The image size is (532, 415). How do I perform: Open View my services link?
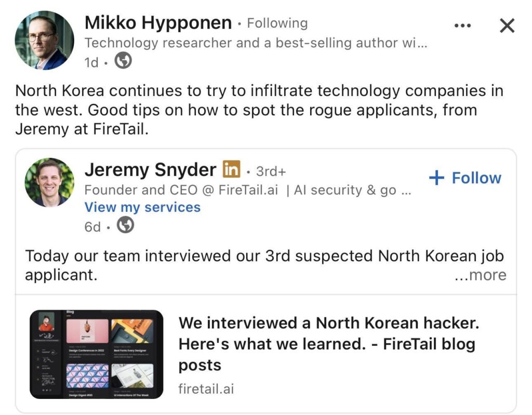point(142,207)
